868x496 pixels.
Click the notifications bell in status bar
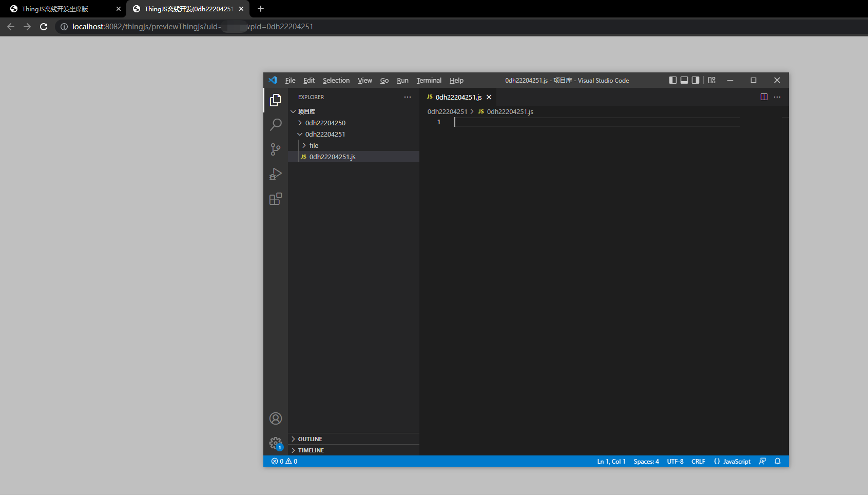778,461
